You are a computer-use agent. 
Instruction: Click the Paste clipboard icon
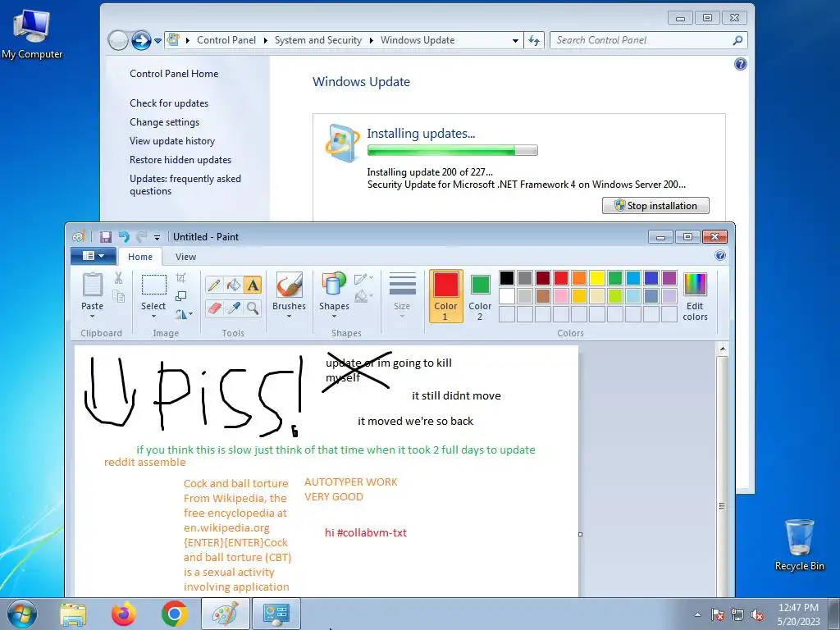pos(92,285)
